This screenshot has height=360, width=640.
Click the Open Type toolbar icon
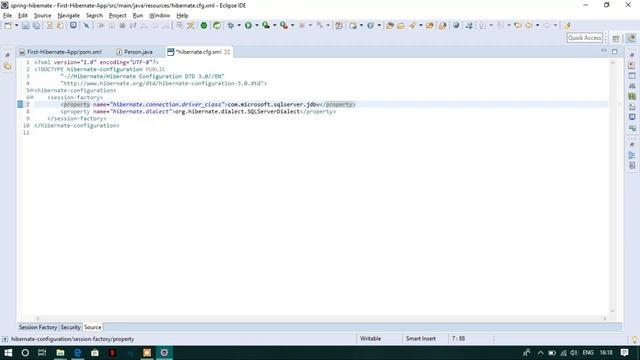click(x=390, y=25)
